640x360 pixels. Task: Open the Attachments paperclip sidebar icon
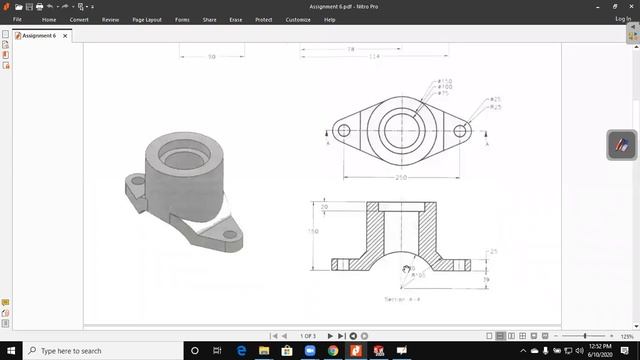5,313
